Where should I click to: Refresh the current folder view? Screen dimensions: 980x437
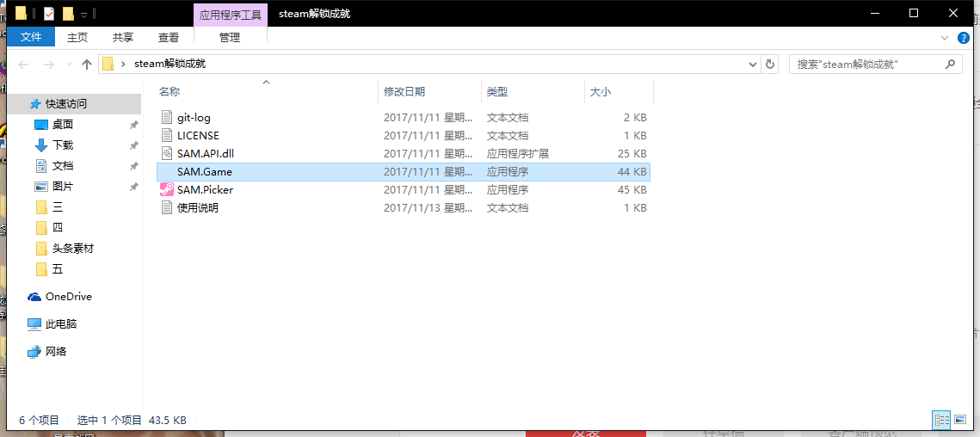pos(769,64)
